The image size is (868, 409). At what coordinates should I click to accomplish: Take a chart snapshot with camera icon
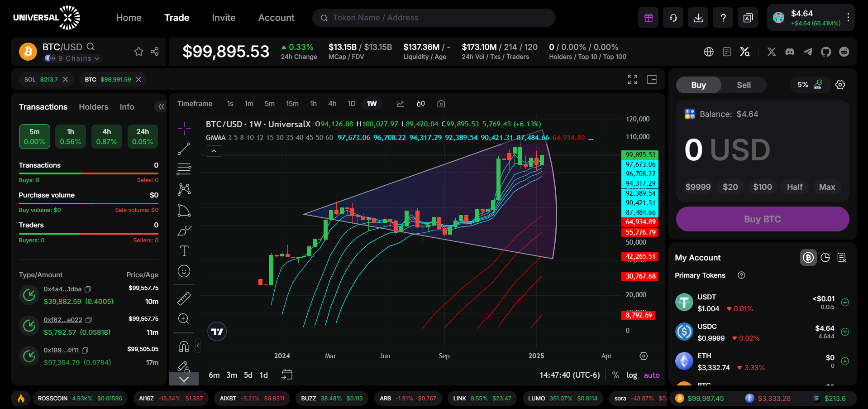(441, 104)
